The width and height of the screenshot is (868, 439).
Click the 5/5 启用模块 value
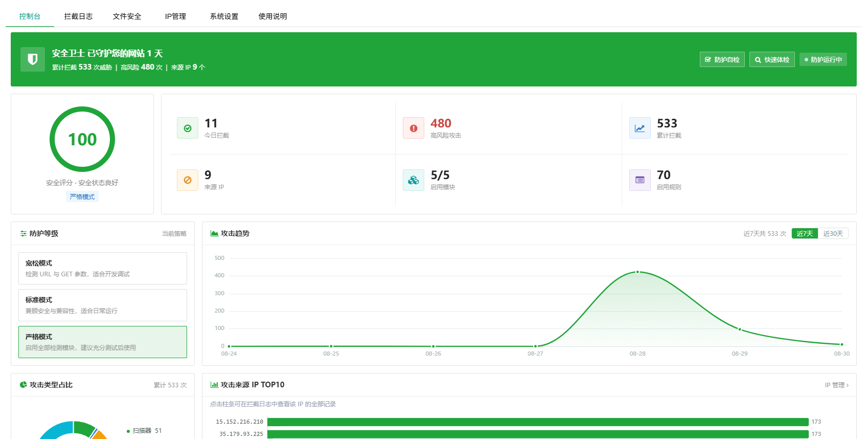click(440, 175)
